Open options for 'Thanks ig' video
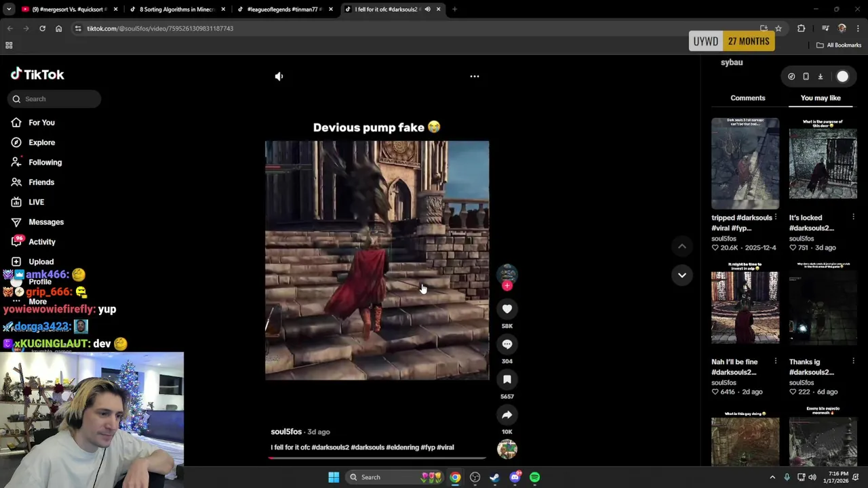Image resolution: width=868 pixels, height=488 pixels. [853, 362]
